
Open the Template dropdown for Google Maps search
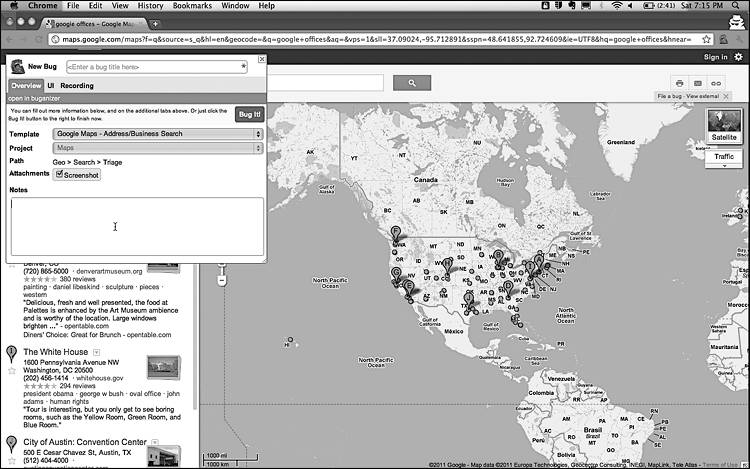(x=158, y=134)
